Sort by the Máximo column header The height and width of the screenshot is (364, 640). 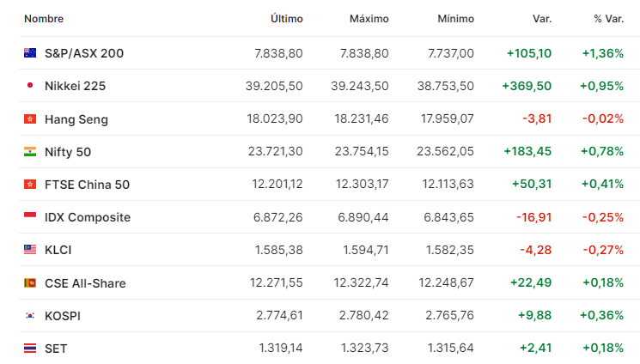pyautogui.click(x=369, y=19)
